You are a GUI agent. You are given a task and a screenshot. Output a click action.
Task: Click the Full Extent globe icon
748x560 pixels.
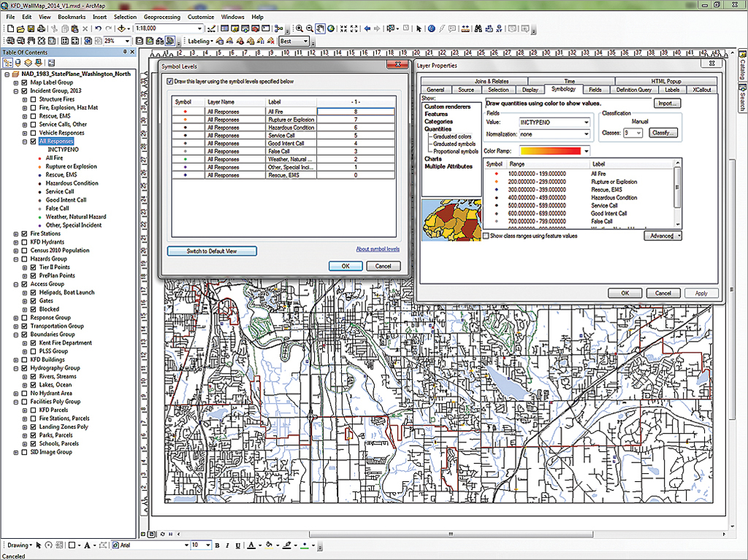click(331, 28)
